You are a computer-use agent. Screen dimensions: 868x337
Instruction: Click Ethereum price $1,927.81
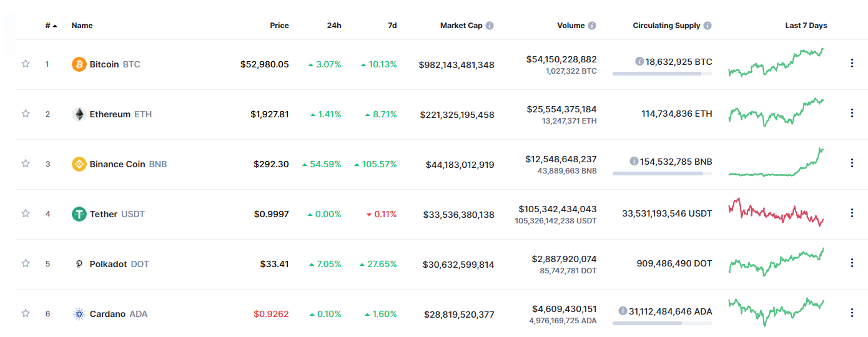click(x=270, y=114)
